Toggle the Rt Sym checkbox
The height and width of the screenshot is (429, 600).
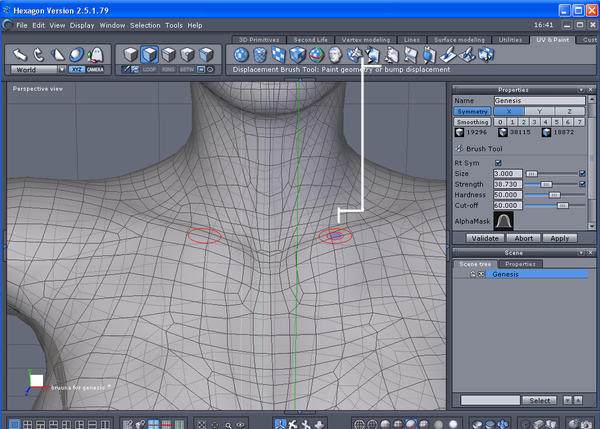click(498, 163)
